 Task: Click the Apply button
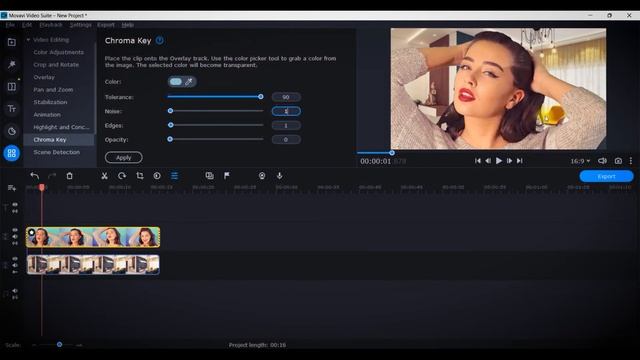pos(124,158)
